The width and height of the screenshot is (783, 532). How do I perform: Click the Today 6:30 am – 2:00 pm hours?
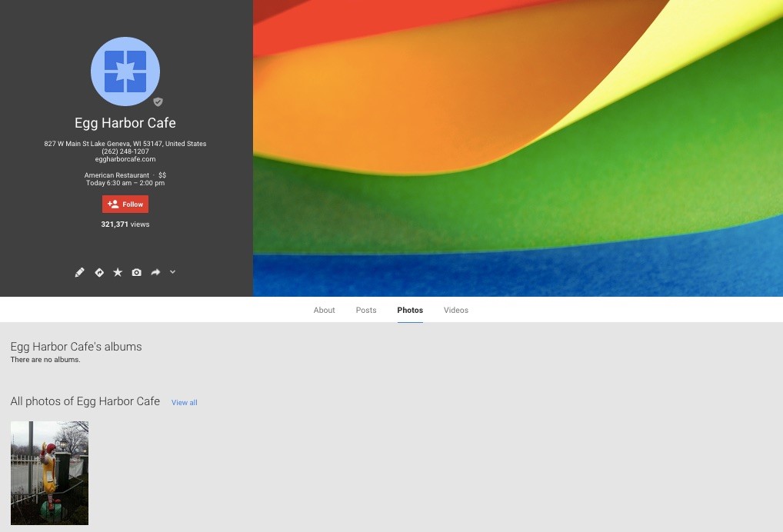125,183
